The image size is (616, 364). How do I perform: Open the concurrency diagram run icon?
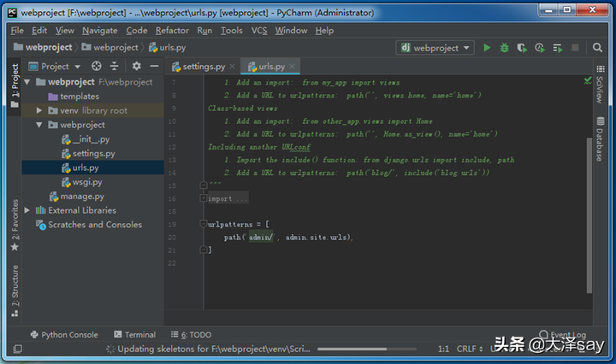coord(558,48)
